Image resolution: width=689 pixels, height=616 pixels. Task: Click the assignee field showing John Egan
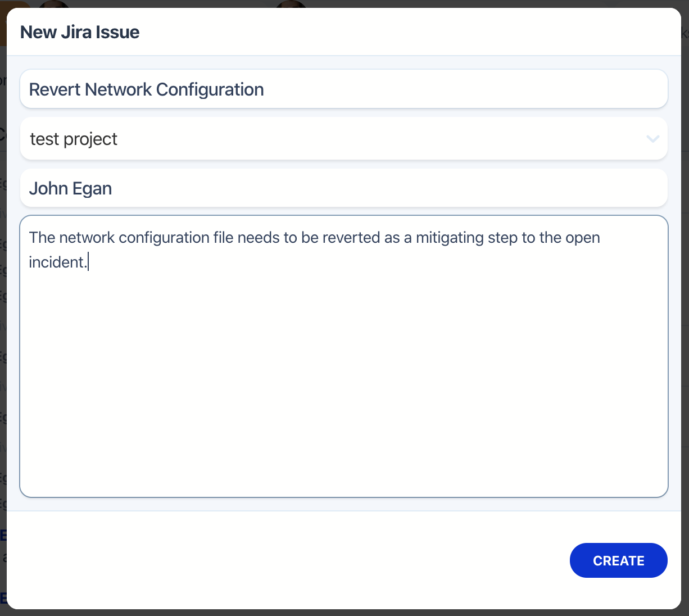343,188
